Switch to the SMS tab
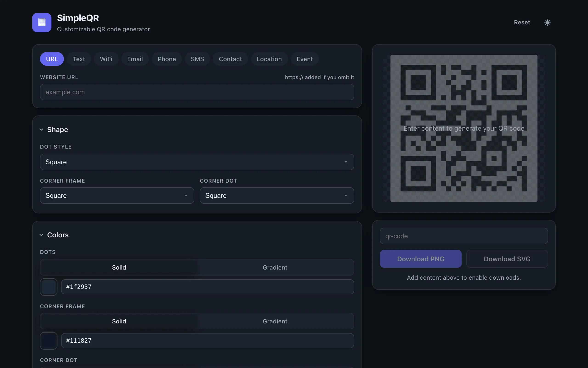The image size is (588, 368). [x=197, y=59]
